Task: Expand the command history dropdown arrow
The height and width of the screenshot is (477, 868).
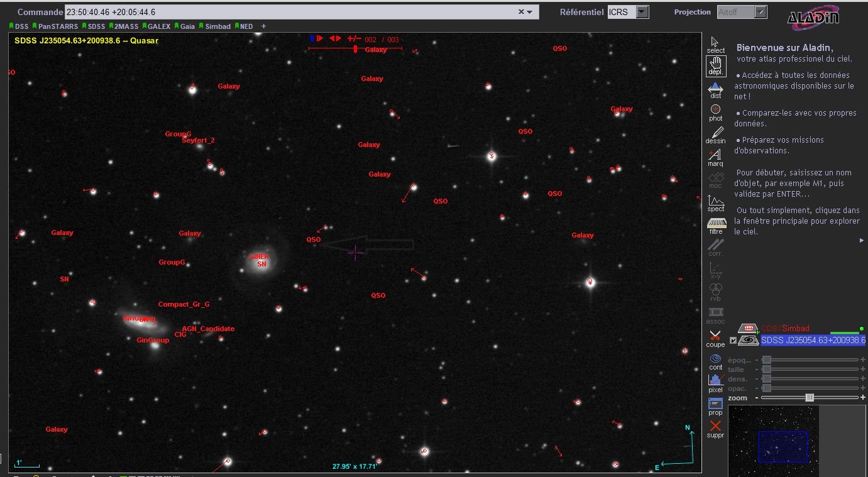Action: click(x=530, y=12)
